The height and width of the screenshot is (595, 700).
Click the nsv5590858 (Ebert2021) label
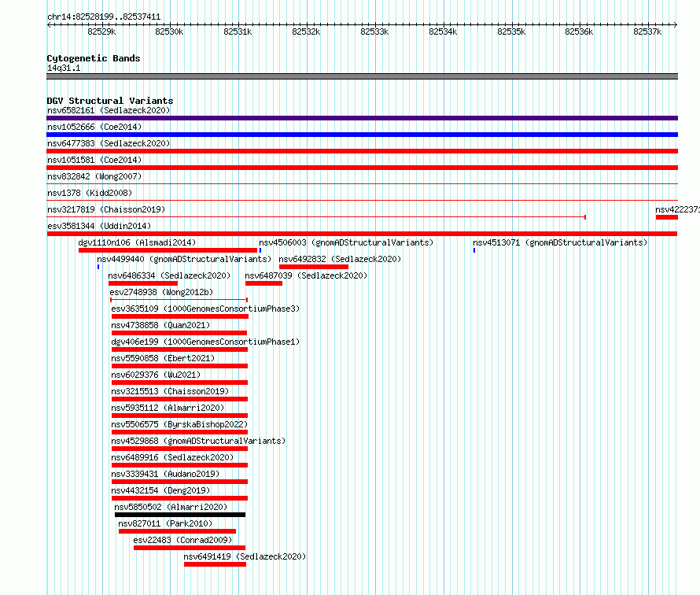point(163,358)
